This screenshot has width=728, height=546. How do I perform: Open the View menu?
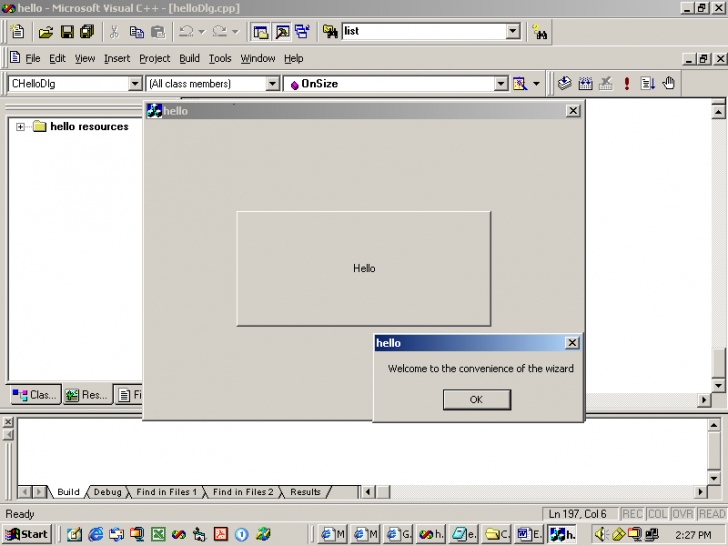84,58
